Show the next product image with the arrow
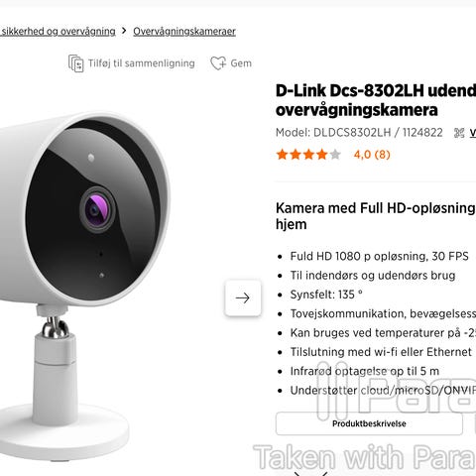Screen dimensions: 476x476 (x=243, y=297)
